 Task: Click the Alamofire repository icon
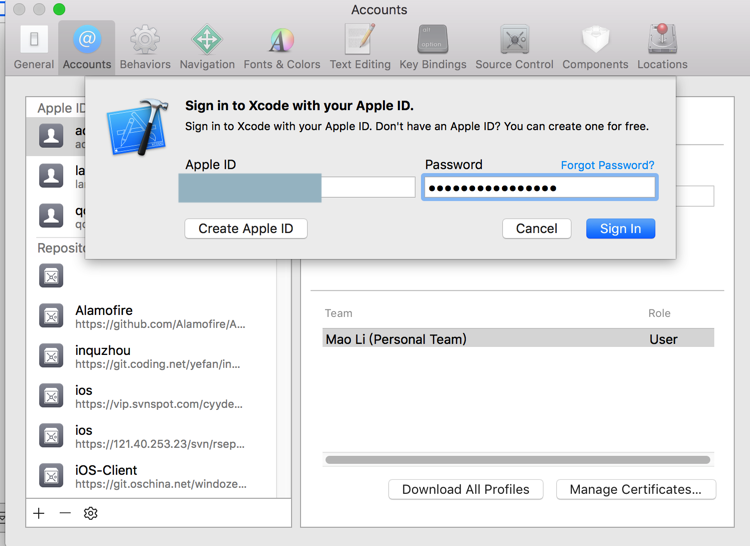pos(51,317)
